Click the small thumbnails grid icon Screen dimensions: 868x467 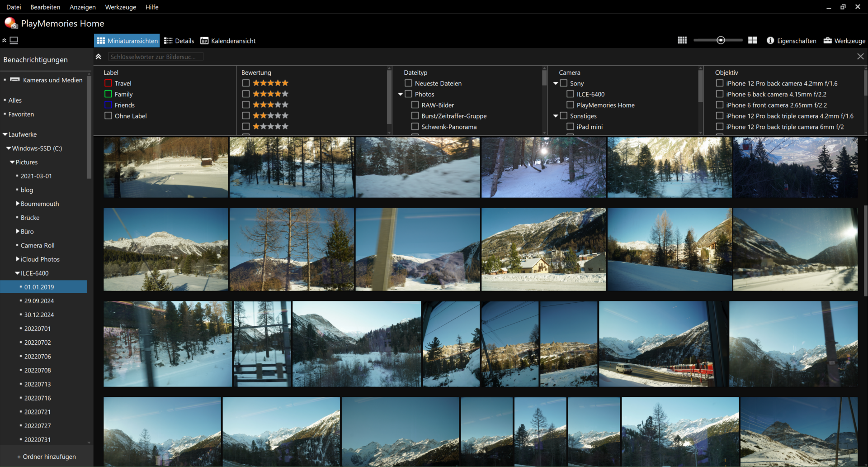coord(682,40)
